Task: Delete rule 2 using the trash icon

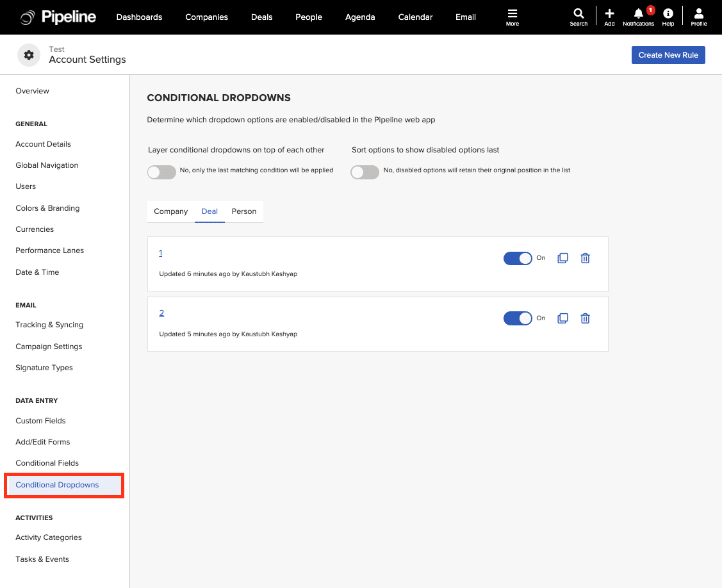Action: pyautogui.click(x=585, y=318)
